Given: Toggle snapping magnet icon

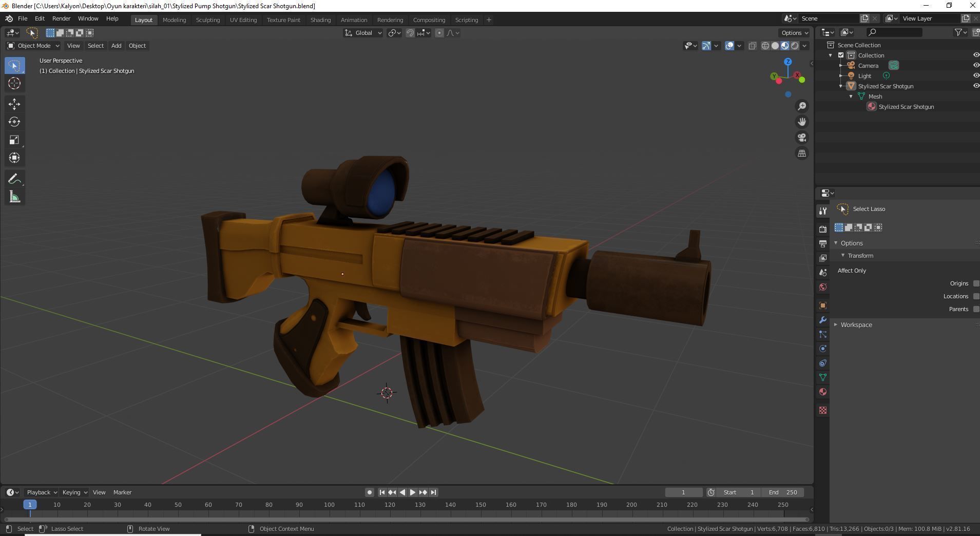Looking at the screenshot, I should [410, 33].
